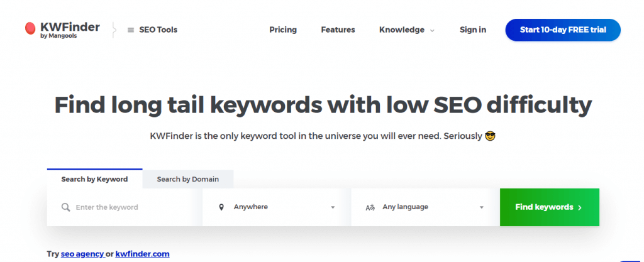Switch to Search by Domain tab
Screen dimensions: 644x262
188,179
